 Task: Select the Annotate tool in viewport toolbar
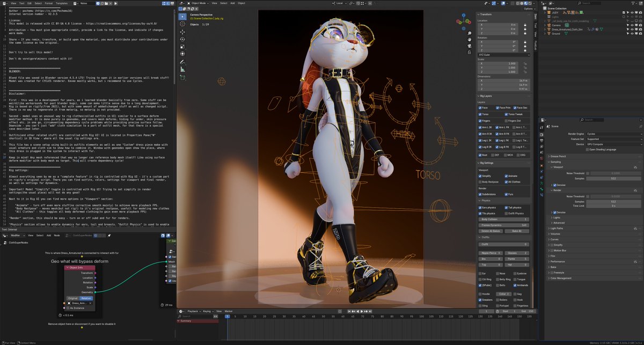pos(182,62)
